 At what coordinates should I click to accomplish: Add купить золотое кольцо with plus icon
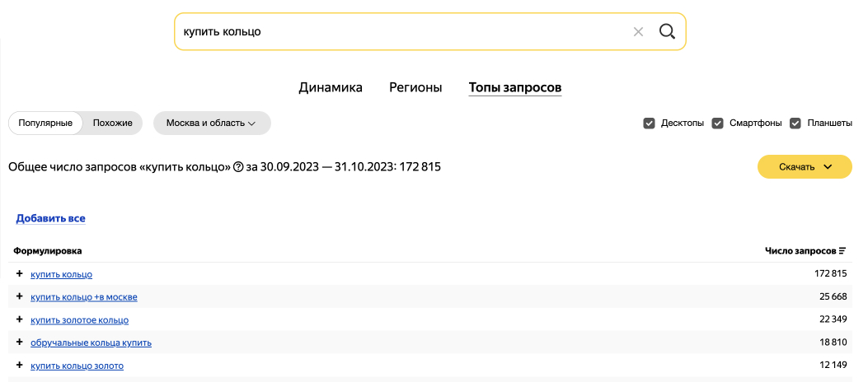20,319
